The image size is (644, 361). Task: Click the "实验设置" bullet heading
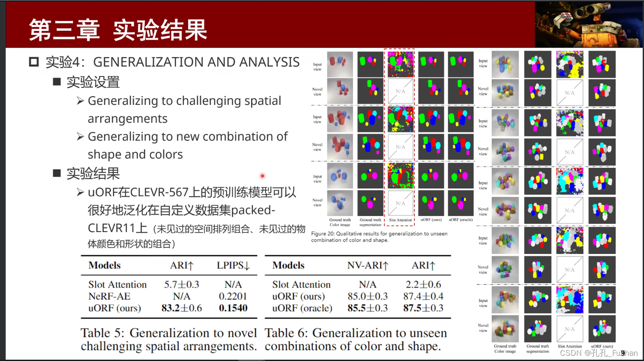tap(93, 82)
